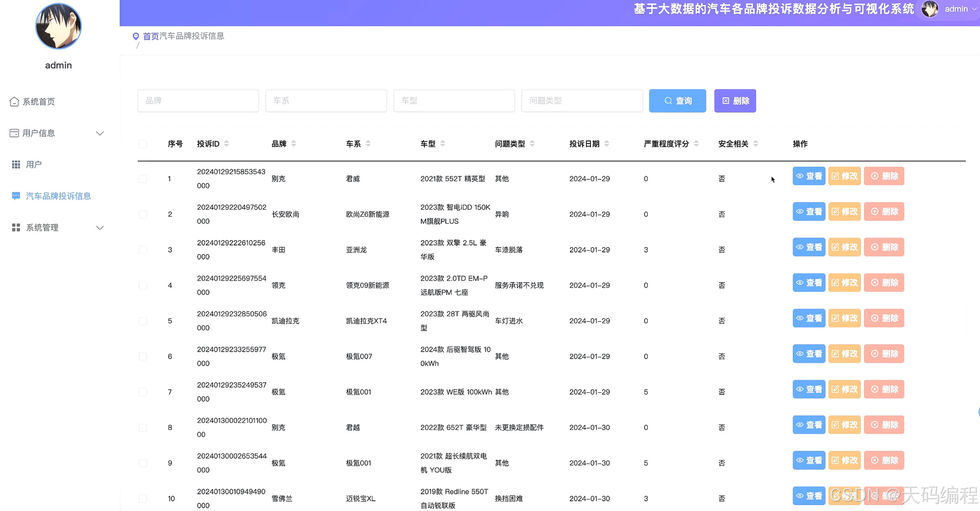This screenshot has height=511, width=980.
Task: Click the location pin icon in breadcrumb
Action: click(136, 36)
